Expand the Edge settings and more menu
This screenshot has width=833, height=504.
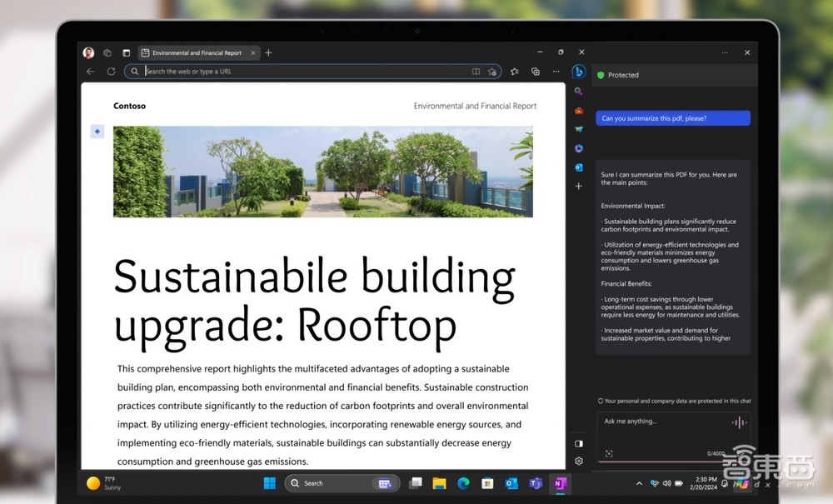pos(556,72)
